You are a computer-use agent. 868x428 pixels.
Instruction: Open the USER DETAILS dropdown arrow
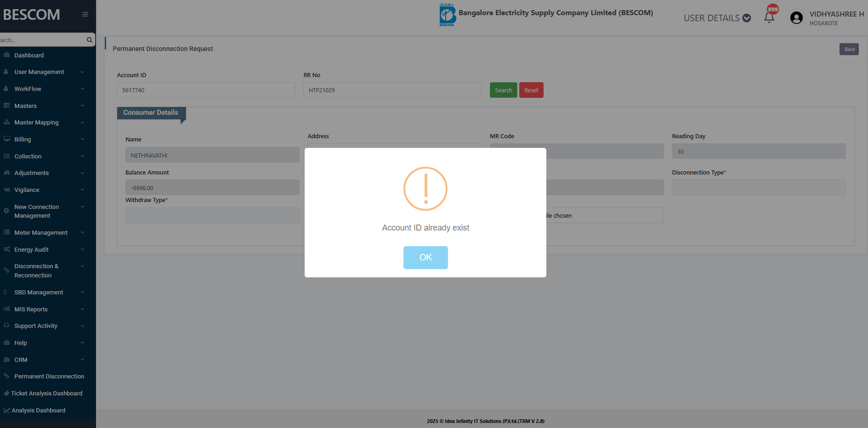[747, 18]
